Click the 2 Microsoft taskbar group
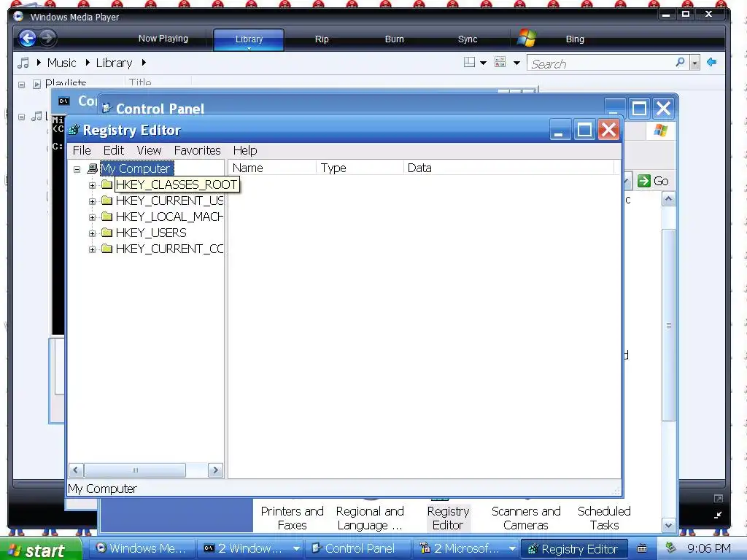747x560 pixels. click(466, 548)
